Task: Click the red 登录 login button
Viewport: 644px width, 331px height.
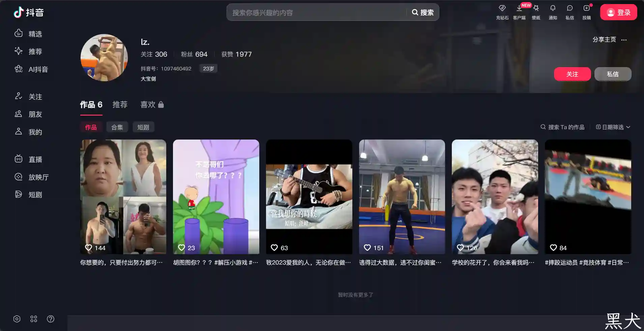Action: click(618, 12)
